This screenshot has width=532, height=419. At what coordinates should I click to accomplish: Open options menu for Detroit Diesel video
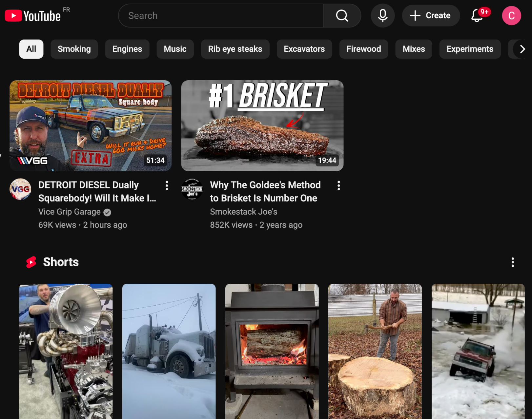click(x=167, y=186)
